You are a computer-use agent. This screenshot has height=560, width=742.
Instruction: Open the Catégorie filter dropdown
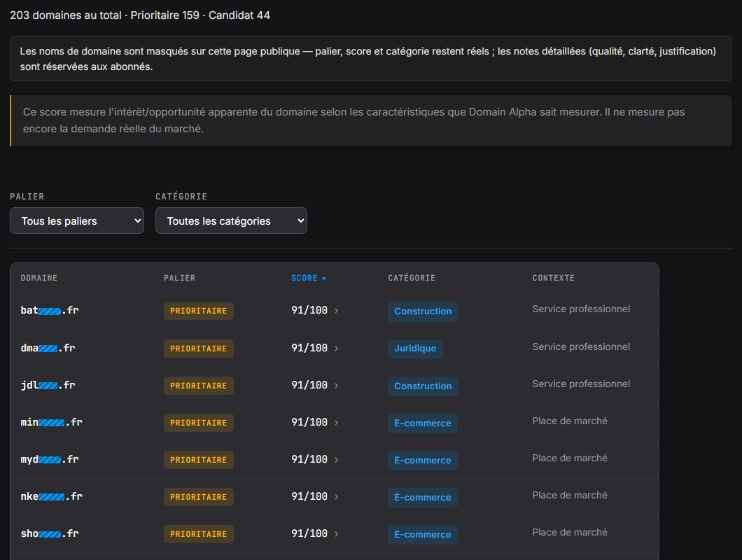(x=231, y=220)
